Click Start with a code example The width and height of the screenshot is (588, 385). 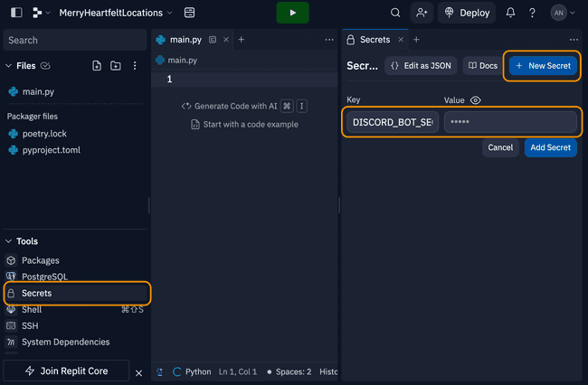point(244,125)
